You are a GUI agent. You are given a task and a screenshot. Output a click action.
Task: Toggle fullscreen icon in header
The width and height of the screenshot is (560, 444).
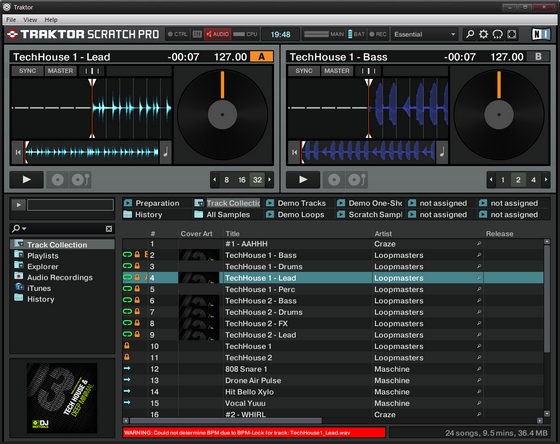512,34
